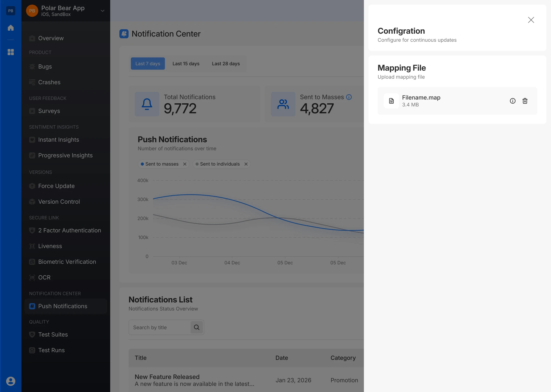551x392 pixels.
Task: Click the Version Control box icon
Action: point(32,202)
